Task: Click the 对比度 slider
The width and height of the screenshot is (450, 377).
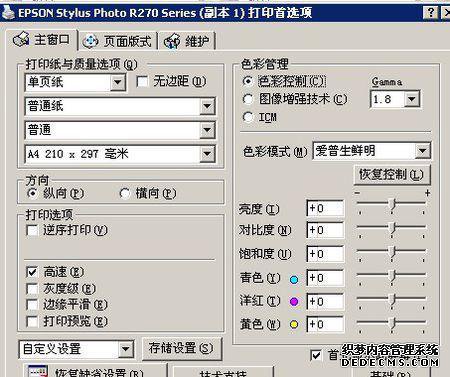Action: click(x=391, y=228)
